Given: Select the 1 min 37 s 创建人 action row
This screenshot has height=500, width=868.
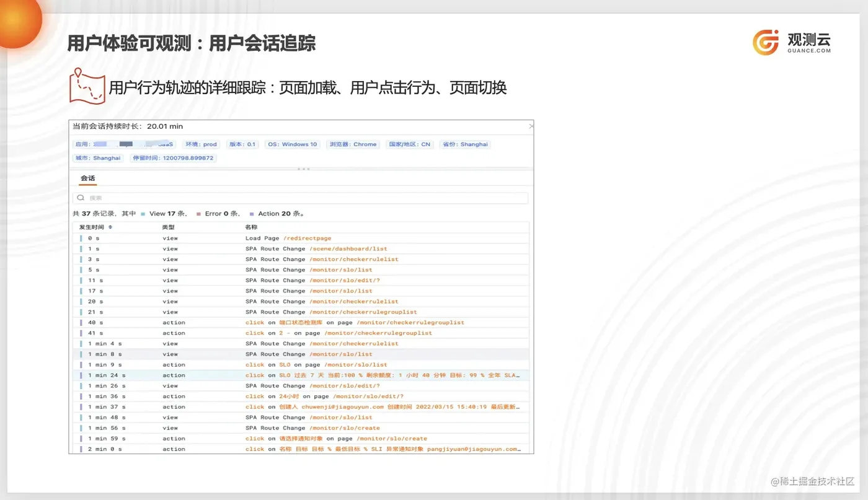Looking at the screenshot, I should 302,406.
